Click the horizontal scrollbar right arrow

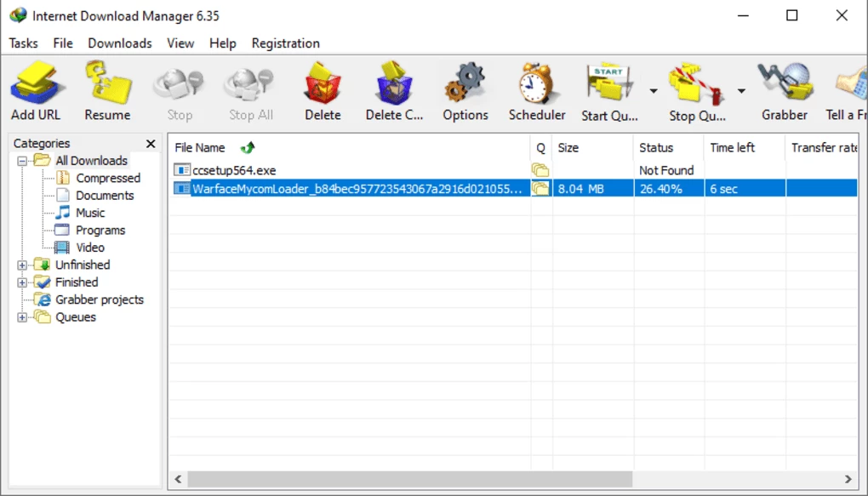point(848,480)
